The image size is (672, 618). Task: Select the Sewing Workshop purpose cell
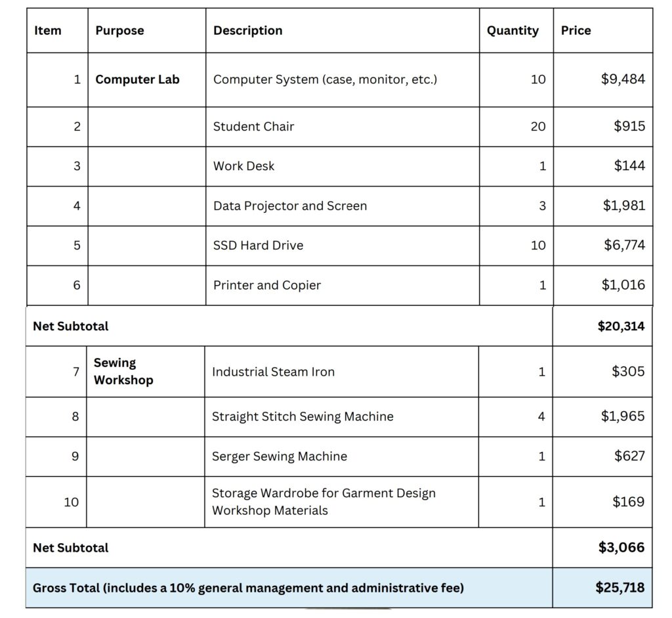pyautogui.click(x=145, y=372)
